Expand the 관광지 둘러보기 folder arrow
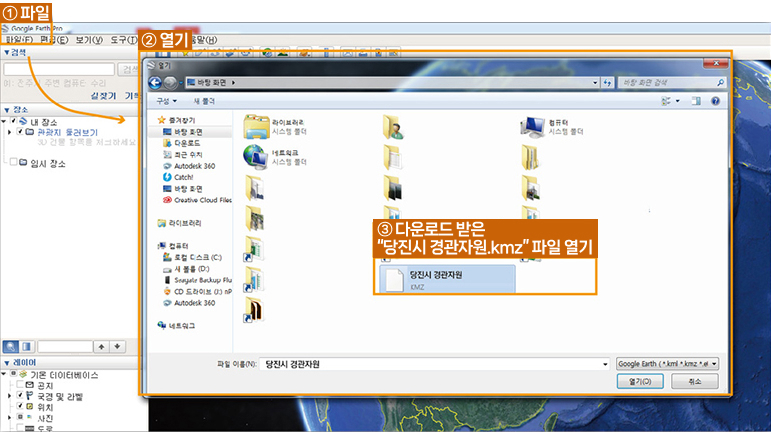The image size is (771, 432). click(x=9, y=132)
